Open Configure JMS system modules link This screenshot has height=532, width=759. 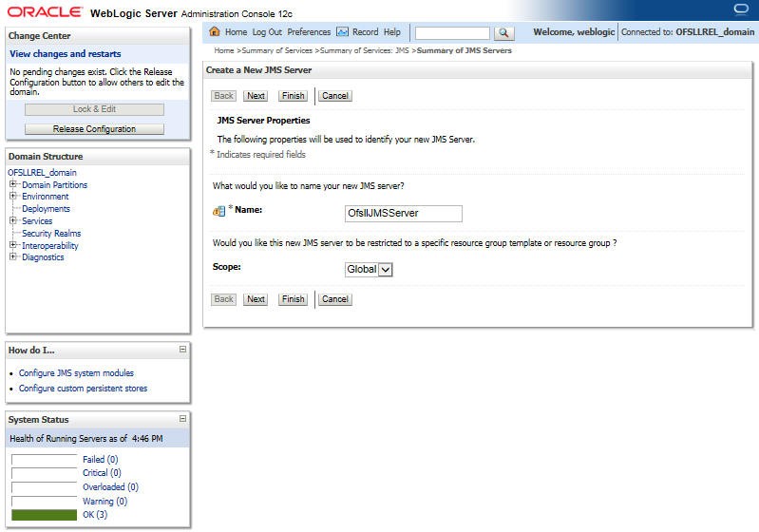click(x=77, y=372)
